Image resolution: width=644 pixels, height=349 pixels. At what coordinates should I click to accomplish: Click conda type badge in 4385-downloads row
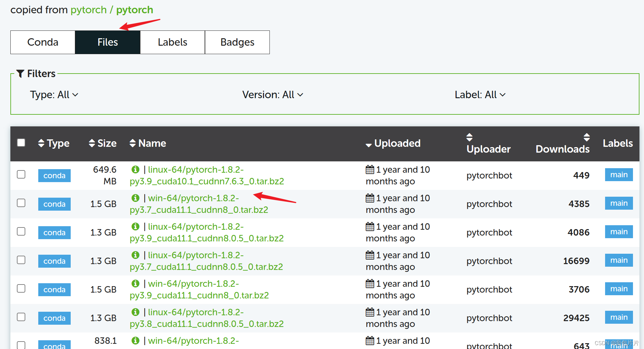(x=54, y=204)
